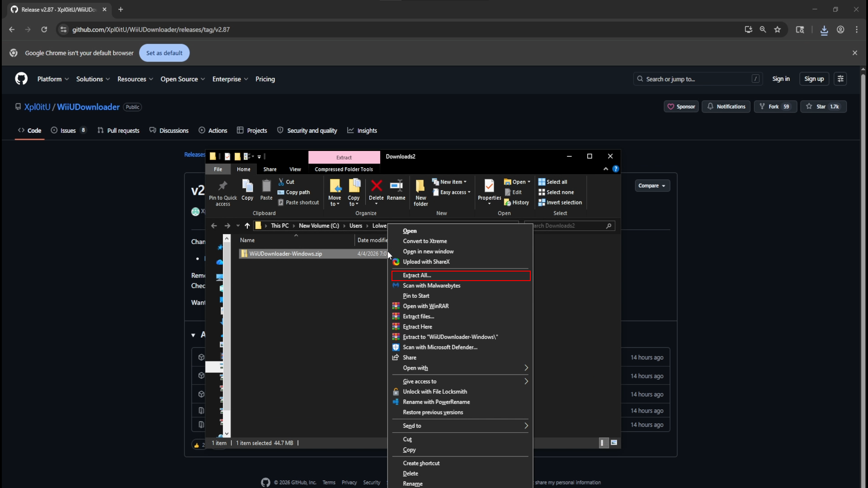
Task: Switch to the View ribbon tab
Action: [295, 169]
